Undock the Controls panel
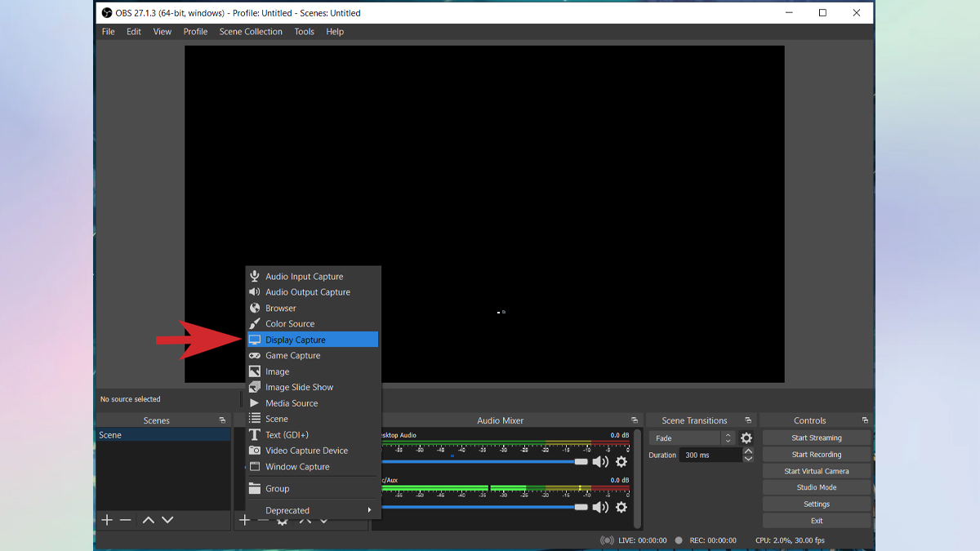The image size is (980, 551). coord(865,420)
